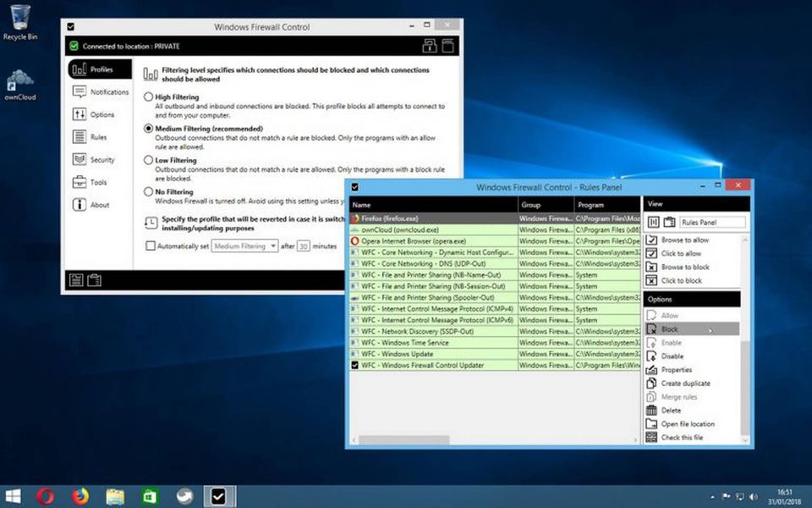This screenshot has width=812, height=508.
Task: Click Block in the Options list
Action: pyautogui.click(x=669, y=329)
